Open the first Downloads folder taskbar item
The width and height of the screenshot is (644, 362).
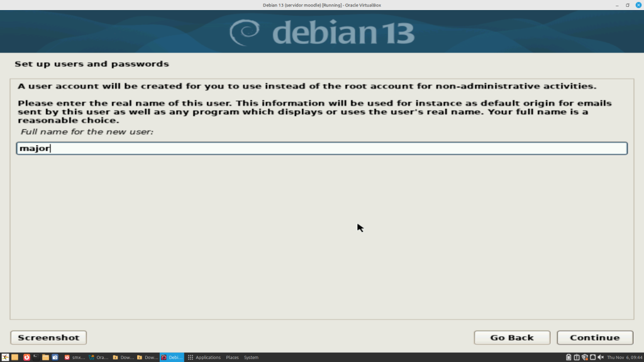[x=123, y=357]
